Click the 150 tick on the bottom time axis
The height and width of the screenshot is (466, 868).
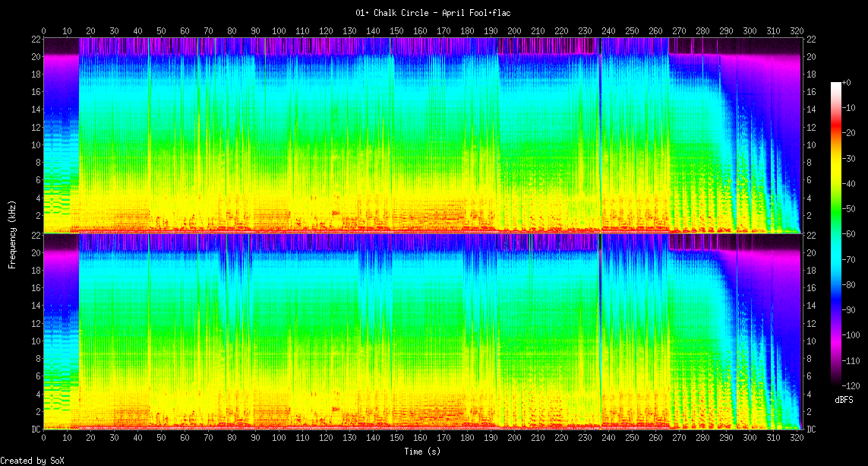(396, 439)
